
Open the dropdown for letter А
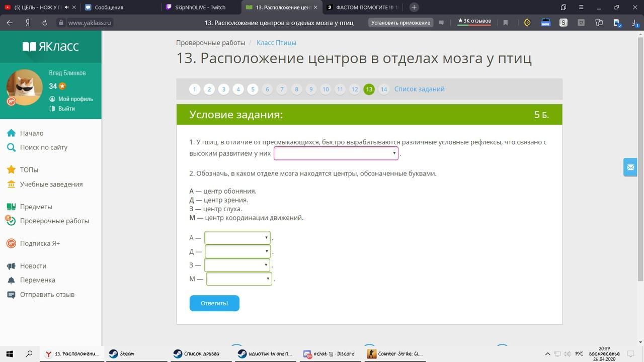click(237, 237)
